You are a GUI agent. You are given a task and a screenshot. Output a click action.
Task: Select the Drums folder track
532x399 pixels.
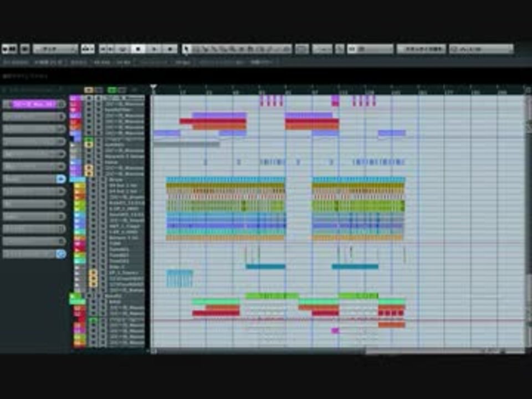[115, 180]
